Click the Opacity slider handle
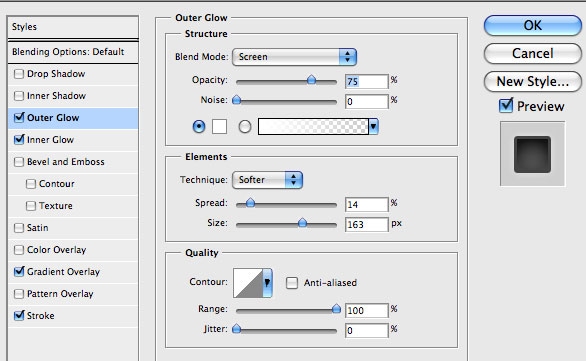Viewport: 586px width, 361px height. (311, 80)
